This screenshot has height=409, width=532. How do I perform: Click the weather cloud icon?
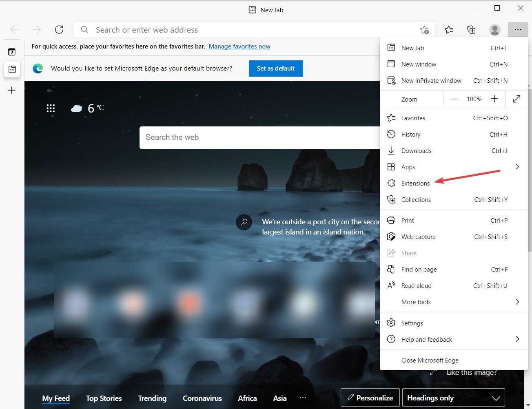pos(77,108)
